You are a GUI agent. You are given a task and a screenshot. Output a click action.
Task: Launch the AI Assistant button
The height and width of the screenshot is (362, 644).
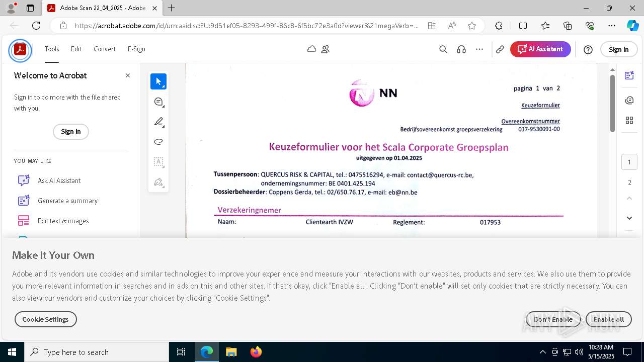pyautogui.click(x=540, y=49)
